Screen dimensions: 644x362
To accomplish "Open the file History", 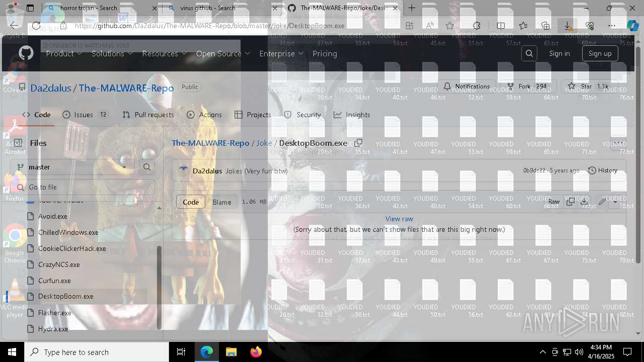I will [x=602, y=170].
